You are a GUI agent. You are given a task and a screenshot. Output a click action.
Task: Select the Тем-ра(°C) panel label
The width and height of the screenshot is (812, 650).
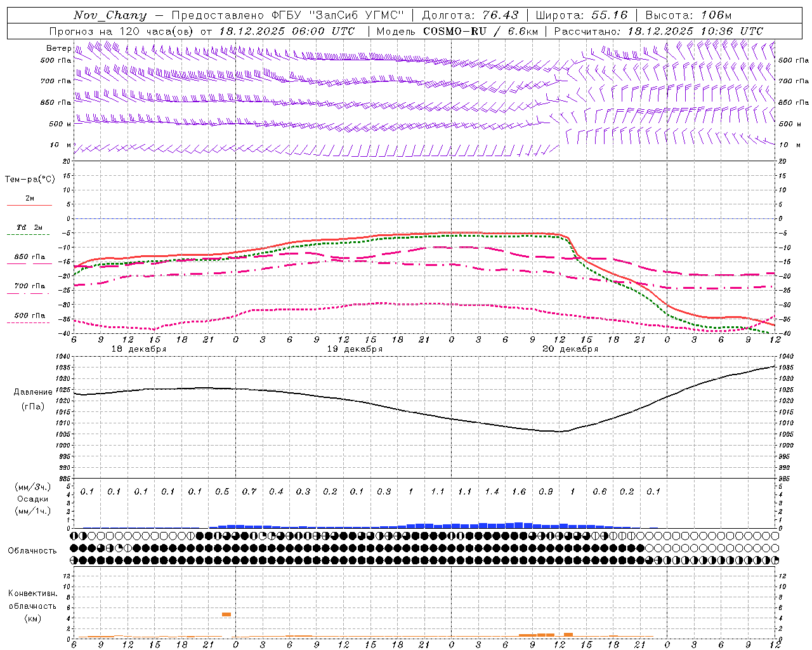30,180
